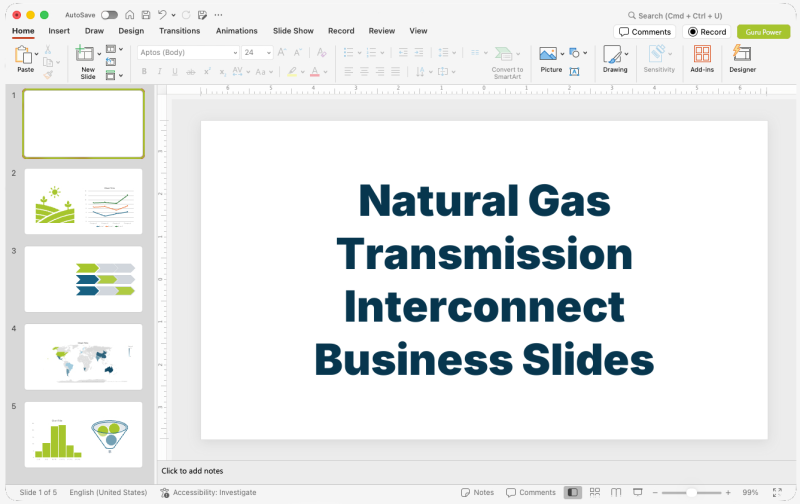Open the Add-ins icon

click(x=702, y=54)
